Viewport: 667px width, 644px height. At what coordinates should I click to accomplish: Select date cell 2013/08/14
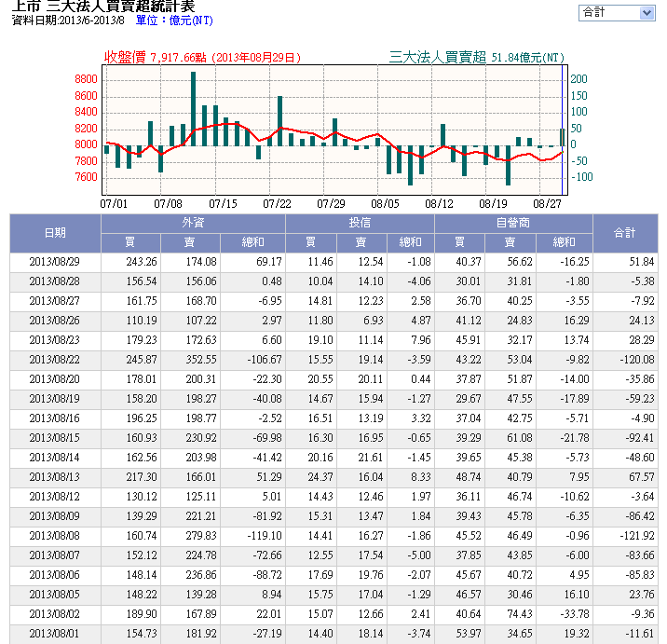pos(54,458)
